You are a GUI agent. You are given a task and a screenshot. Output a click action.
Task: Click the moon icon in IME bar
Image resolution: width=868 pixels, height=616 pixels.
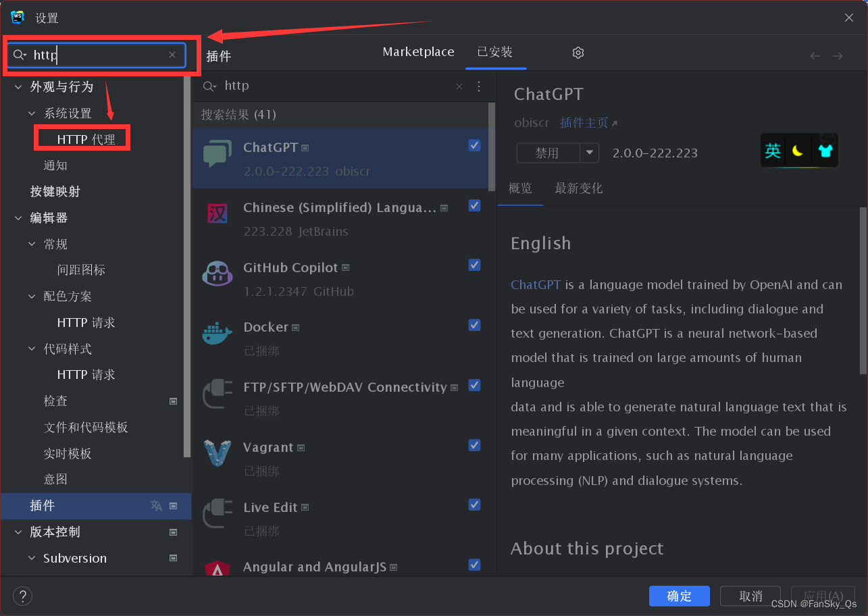[x=798, y=151]
